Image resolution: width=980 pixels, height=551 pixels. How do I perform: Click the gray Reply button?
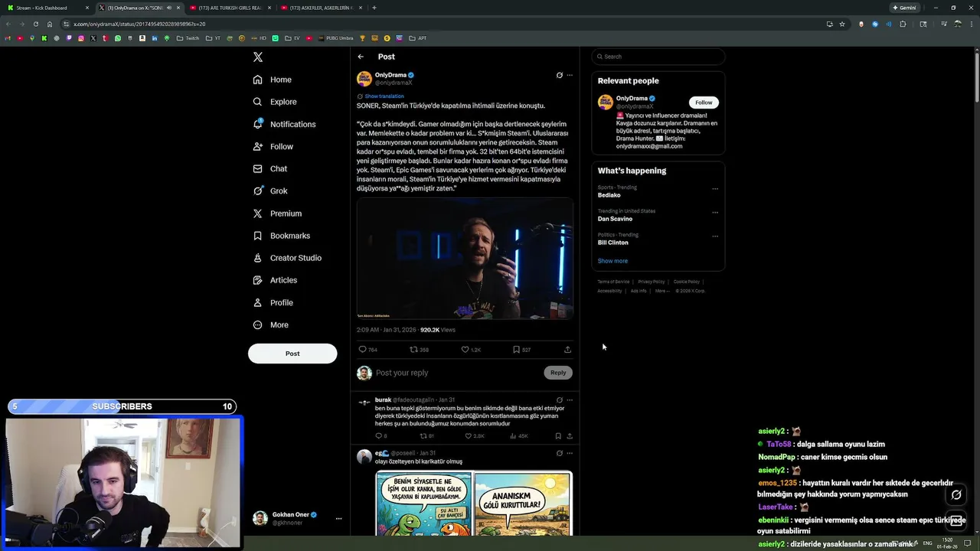click(x=558, y=373)
